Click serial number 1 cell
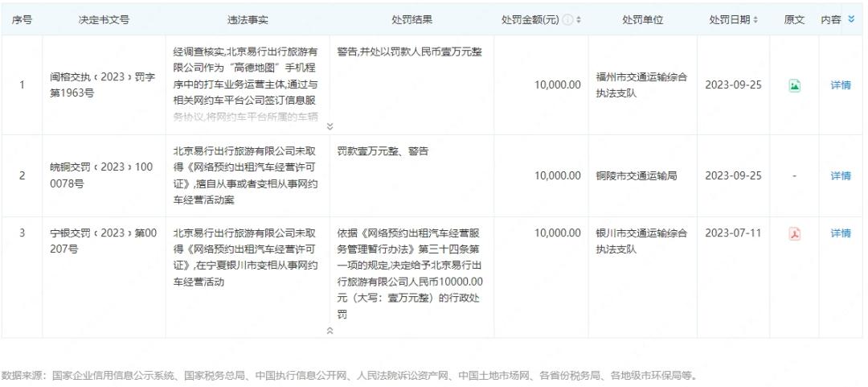 pos(22,85)
